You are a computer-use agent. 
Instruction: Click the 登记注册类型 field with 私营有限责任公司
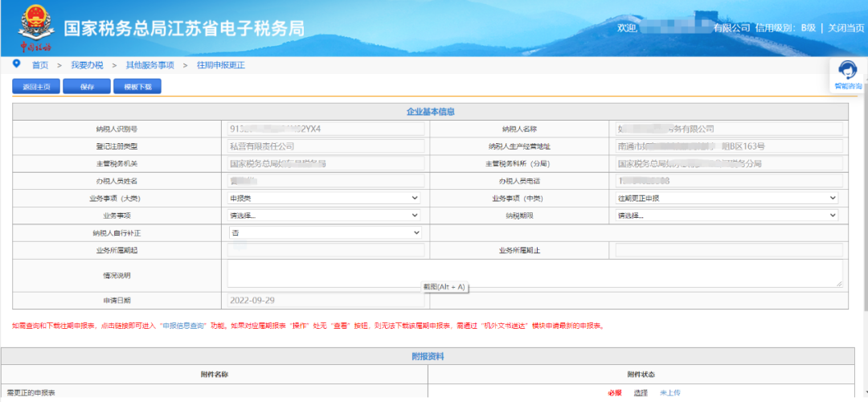325,146
